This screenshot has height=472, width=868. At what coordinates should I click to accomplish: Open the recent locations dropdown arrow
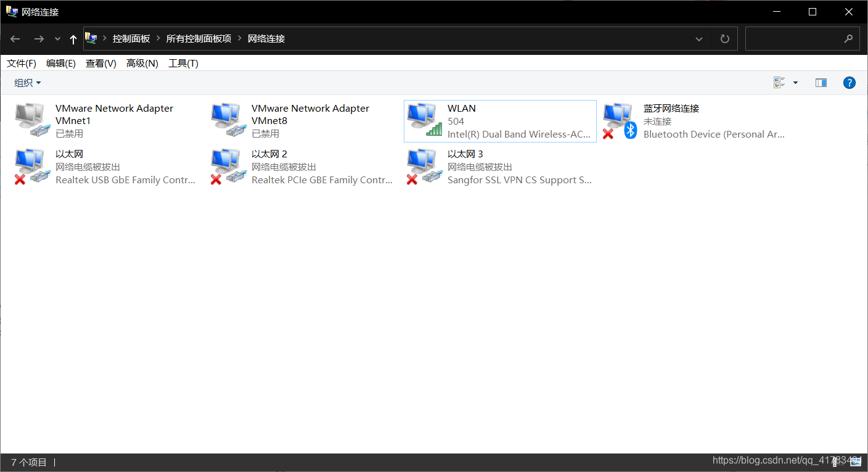(x=57, y=39)
